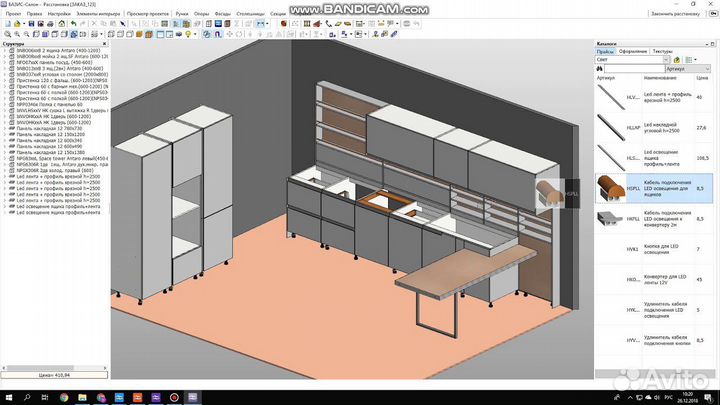The width and height of the screenshot is (720, 405).
Task: Open the 'Столешницы' menu item
Action: 252,15
